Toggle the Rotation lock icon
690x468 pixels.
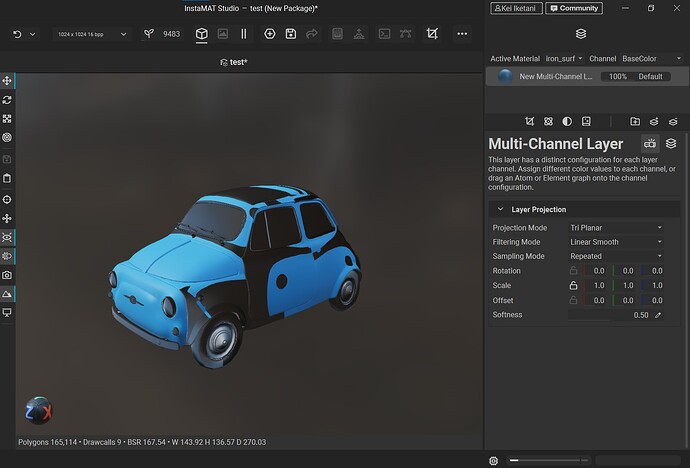(573, 271)
